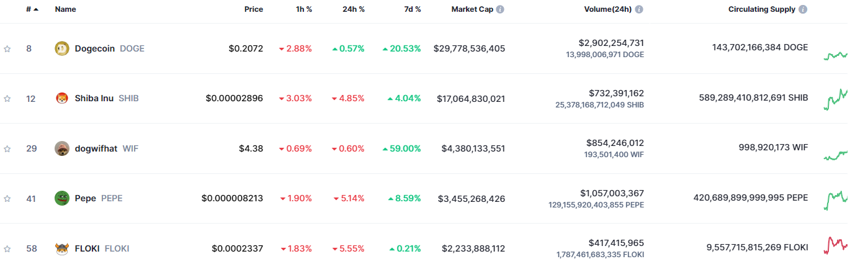Screen dimensions: 868x264
Task: Sort the table by Price column
Action: [253, 10]
